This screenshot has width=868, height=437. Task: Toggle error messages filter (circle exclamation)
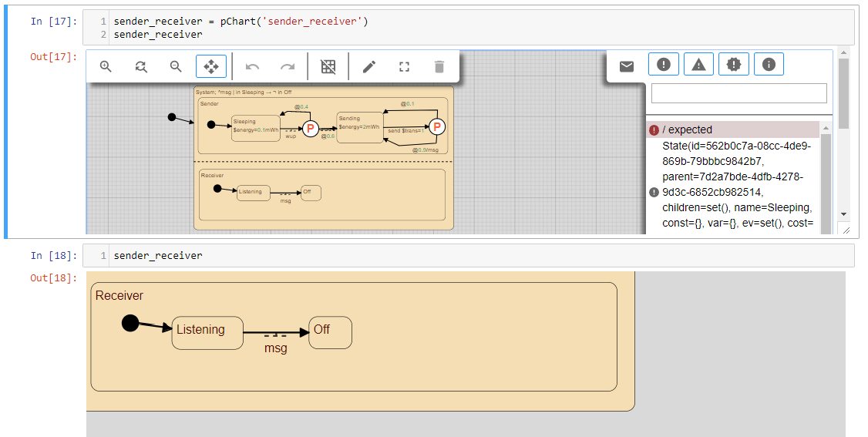[664, 65]
